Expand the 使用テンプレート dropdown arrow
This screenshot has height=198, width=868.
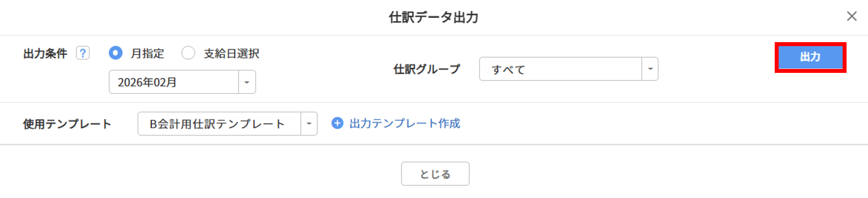click(309, 124)
